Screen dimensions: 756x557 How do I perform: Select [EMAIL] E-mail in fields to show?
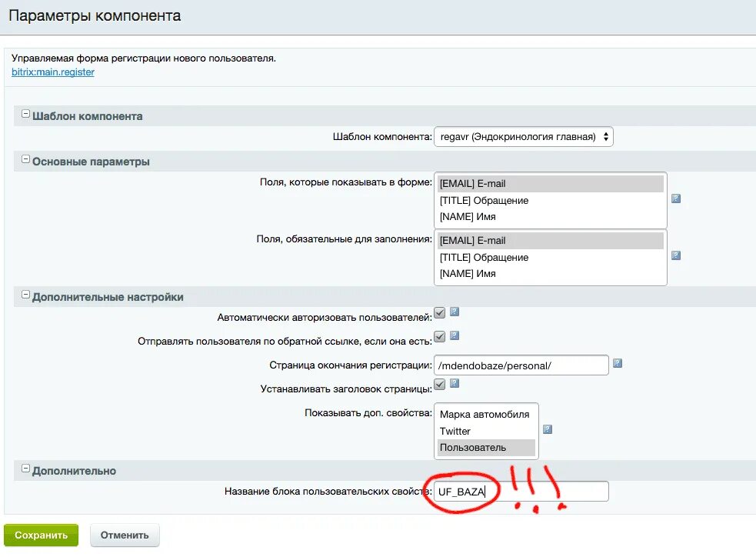click(550, 184)
